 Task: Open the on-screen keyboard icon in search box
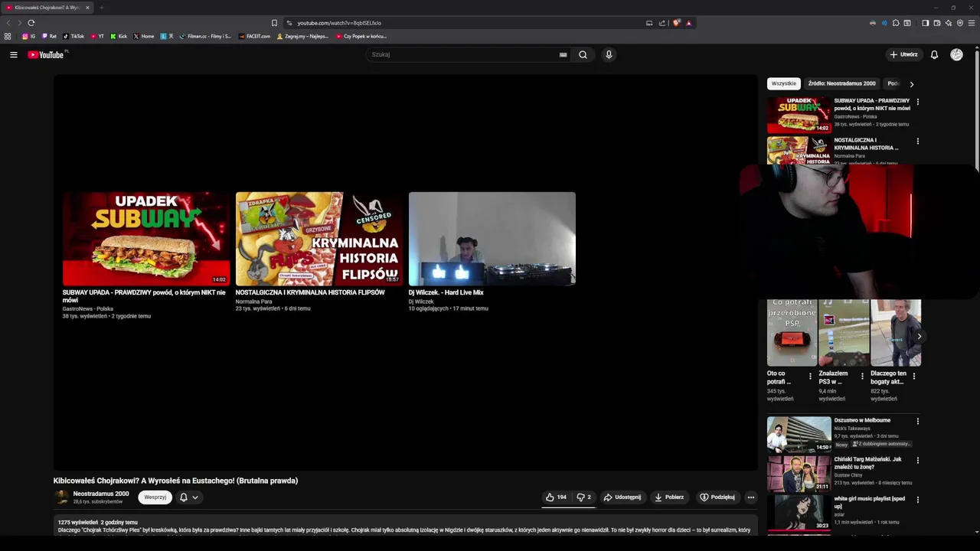coord(563,55)
